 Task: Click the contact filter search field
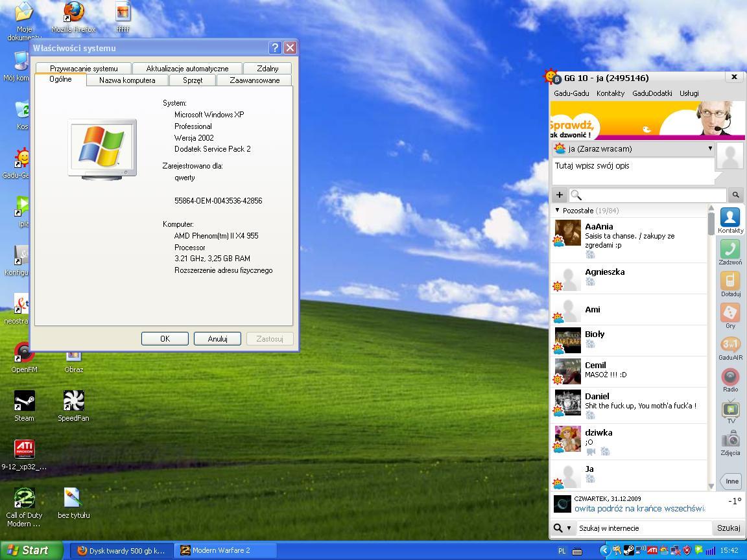pos(648,194)
